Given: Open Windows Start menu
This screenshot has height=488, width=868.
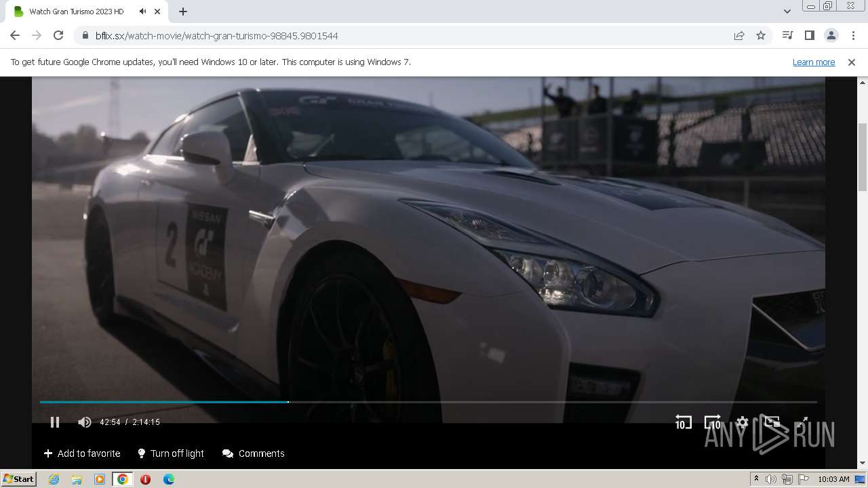Looking at the screenshot, I should (x=19, y=479).
